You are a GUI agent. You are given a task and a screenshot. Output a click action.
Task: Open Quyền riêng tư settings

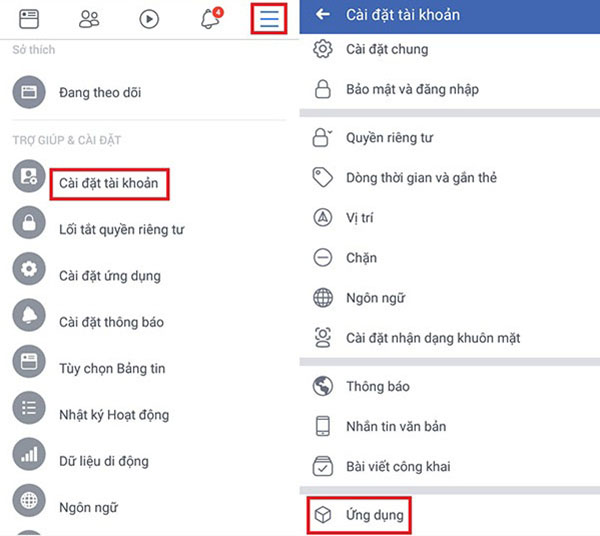pyautogui.click(x=390, y=138)
